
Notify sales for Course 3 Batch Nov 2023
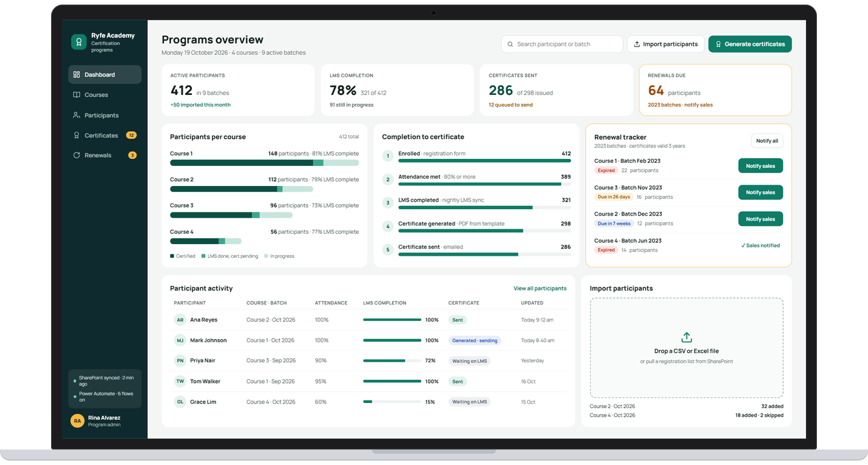(x=760, y=192)
